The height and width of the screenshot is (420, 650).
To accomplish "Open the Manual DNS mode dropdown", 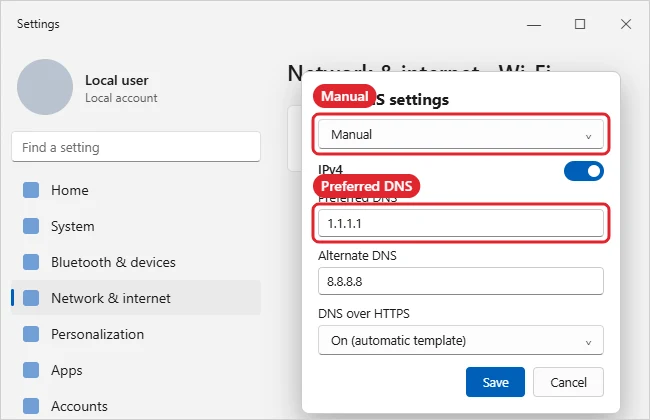I will pos(461,134).
